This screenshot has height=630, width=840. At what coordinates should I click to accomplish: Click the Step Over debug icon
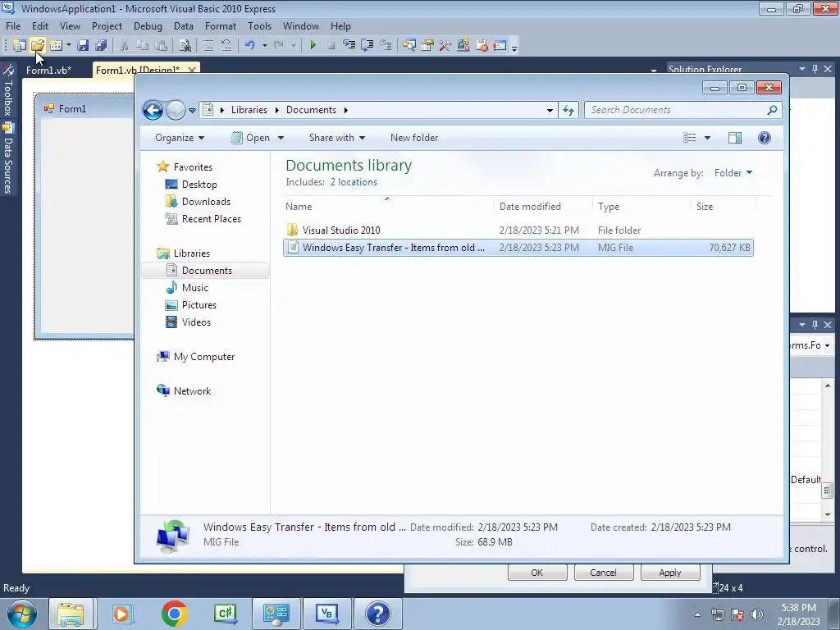tap(367, 46)
